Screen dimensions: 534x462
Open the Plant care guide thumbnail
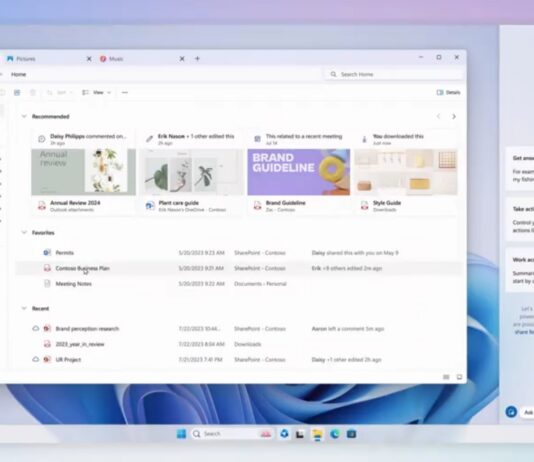(191, 172)
